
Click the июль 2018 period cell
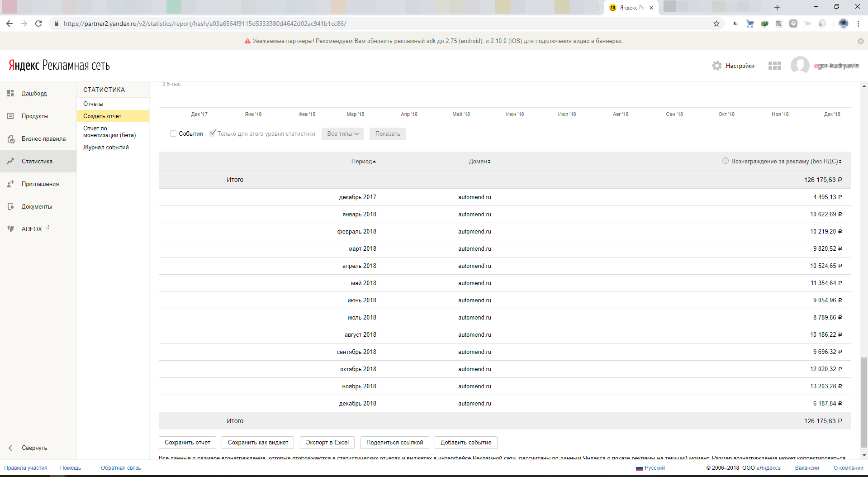click(362, 318)
